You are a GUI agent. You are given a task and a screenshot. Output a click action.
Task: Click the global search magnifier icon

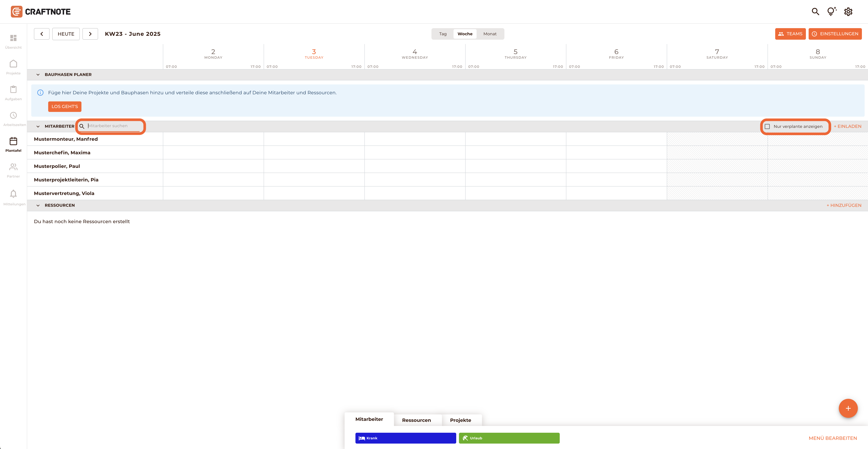pyautogui.click(x=815, y=12)
